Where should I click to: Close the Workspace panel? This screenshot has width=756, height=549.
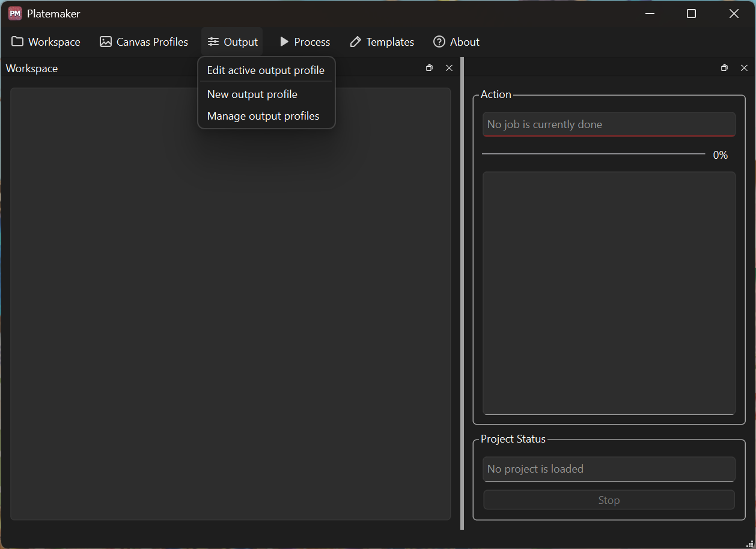449,68
